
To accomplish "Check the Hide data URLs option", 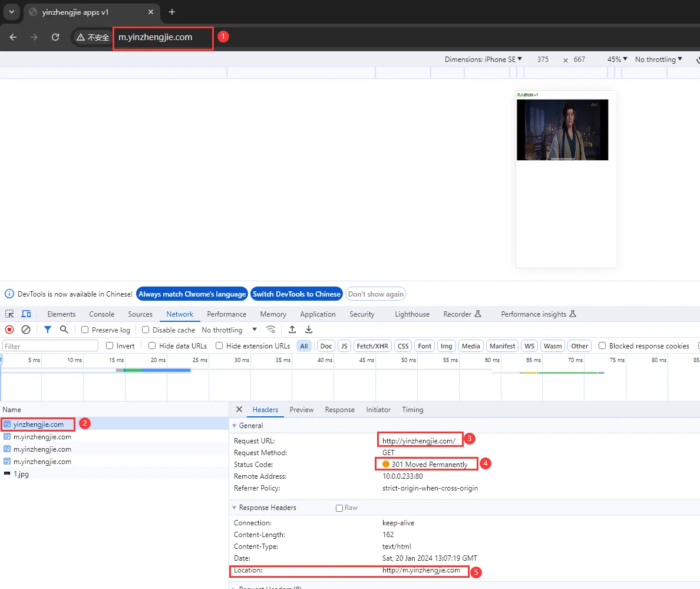I will coord(152,345).
